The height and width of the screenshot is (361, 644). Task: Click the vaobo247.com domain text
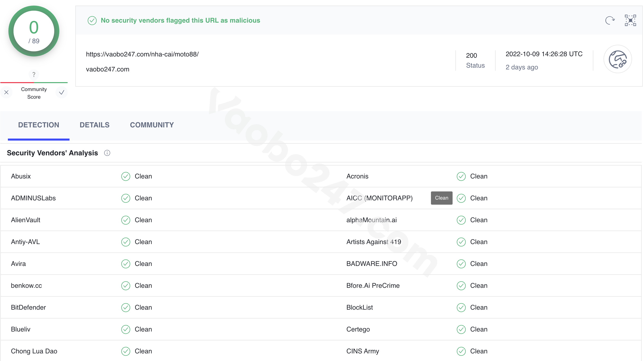pyautogui.click(x=108, y=69)
